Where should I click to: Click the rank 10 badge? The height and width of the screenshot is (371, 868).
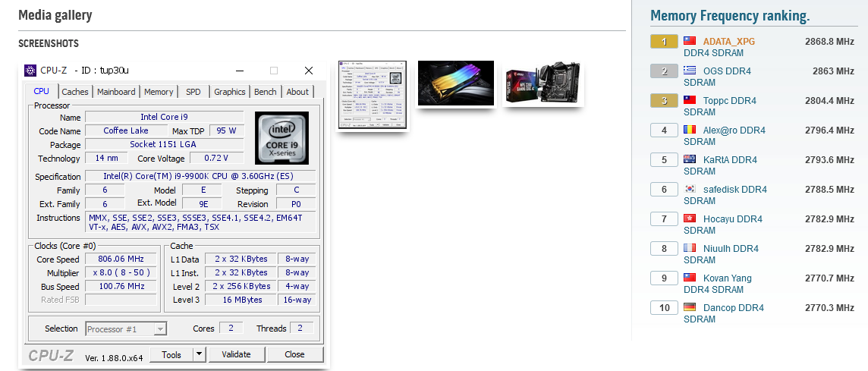click(x=664, y=307)
